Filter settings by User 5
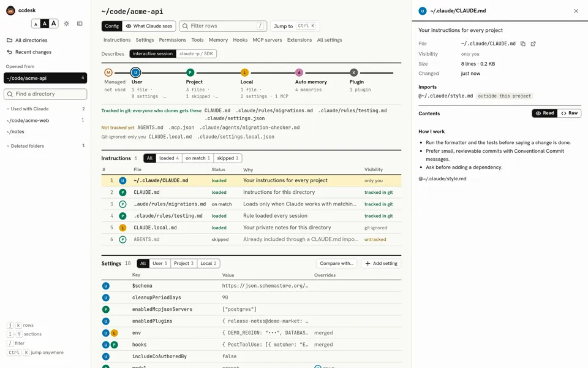Screen dimensions: 588x368 pos(160,263)
